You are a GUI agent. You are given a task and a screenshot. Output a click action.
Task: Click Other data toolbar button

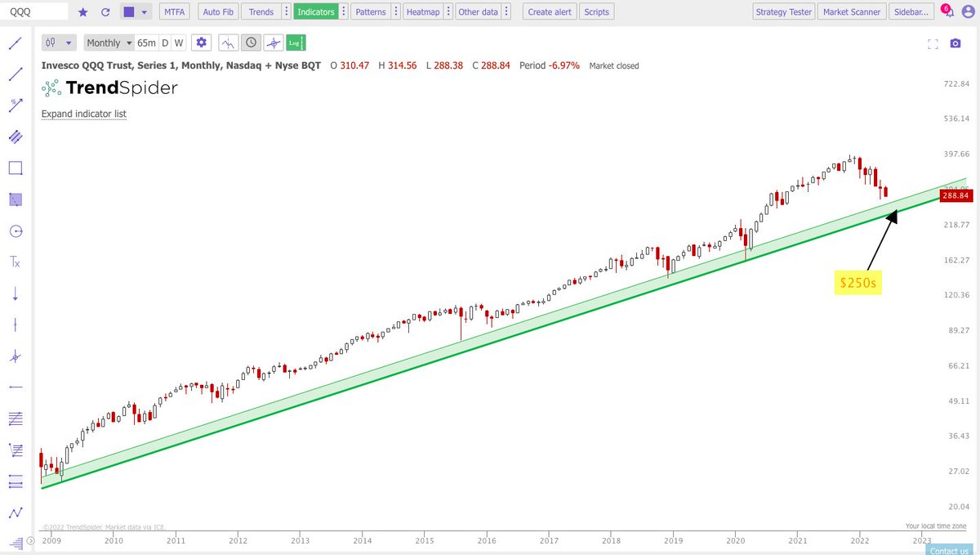click(479, 12)
